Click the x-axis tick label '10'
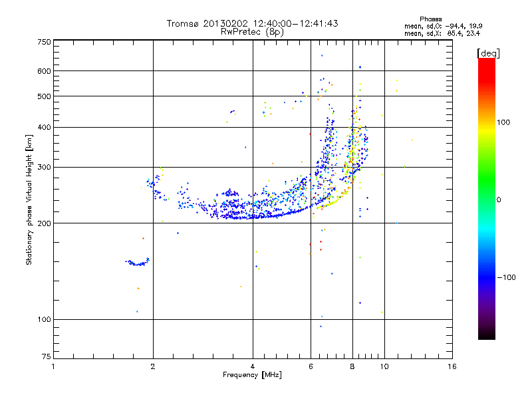 point(384,366)
